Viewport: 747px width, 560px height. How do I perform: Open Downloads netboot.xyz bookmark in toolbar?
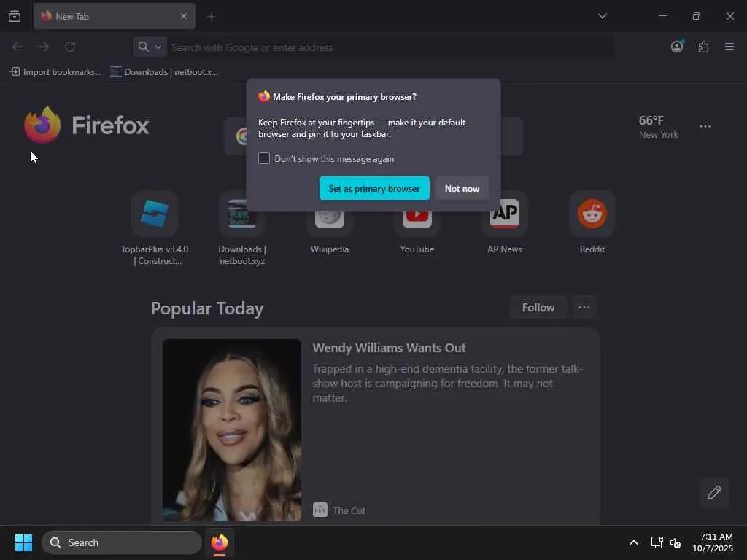click(164, 72)
